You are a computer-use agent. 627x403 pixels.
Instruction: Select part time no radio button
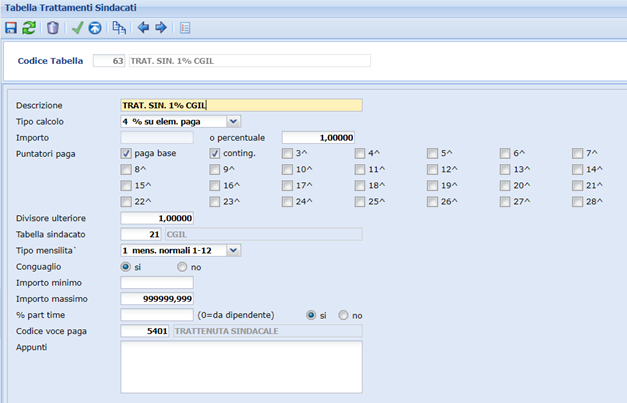click(343, 315)
